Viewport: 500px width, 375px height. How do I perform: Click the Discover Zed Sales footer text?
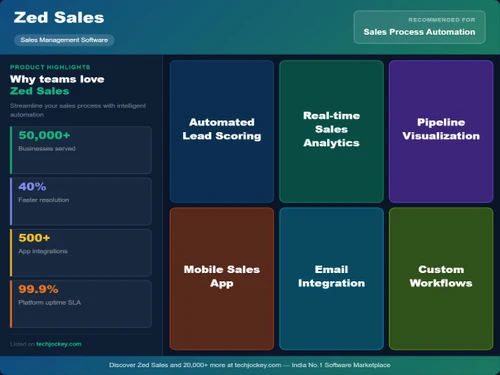(250, 365)
